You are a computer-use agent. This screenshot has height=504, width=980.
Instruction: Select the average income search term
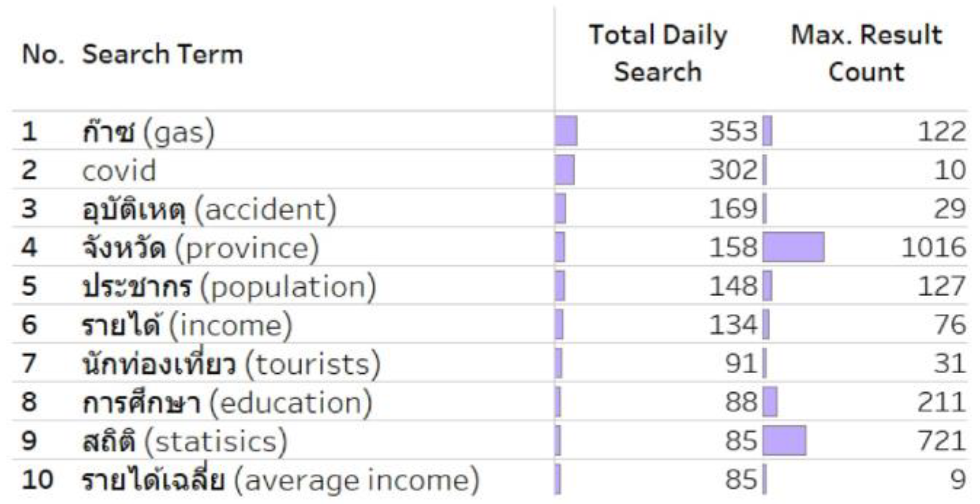coord(280,480)
